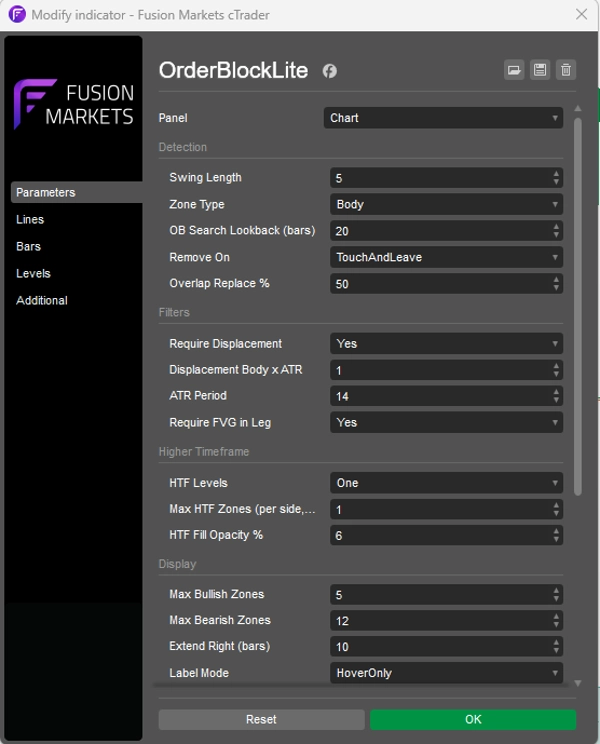Decrease HTF Fill Opacity with down arrow
The height and width of the screenshot is (744, 600).
click(556, 539)
